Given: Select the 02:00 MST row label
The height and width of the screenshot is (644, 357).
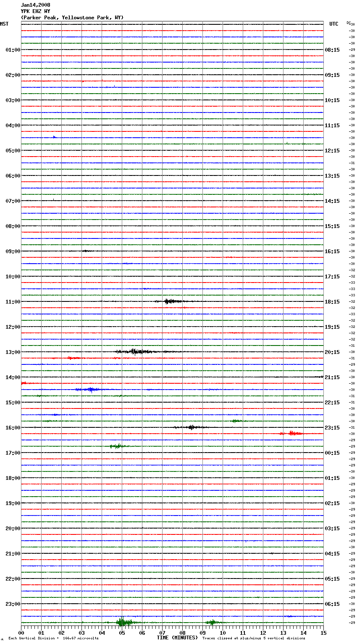Looking at the screenshot, I should 13,75.
